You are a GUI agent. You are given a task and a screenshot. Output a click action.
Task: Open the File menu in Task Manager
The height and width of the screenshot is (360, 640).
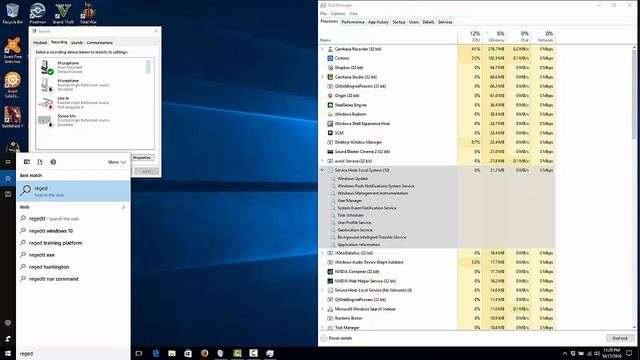323,13
